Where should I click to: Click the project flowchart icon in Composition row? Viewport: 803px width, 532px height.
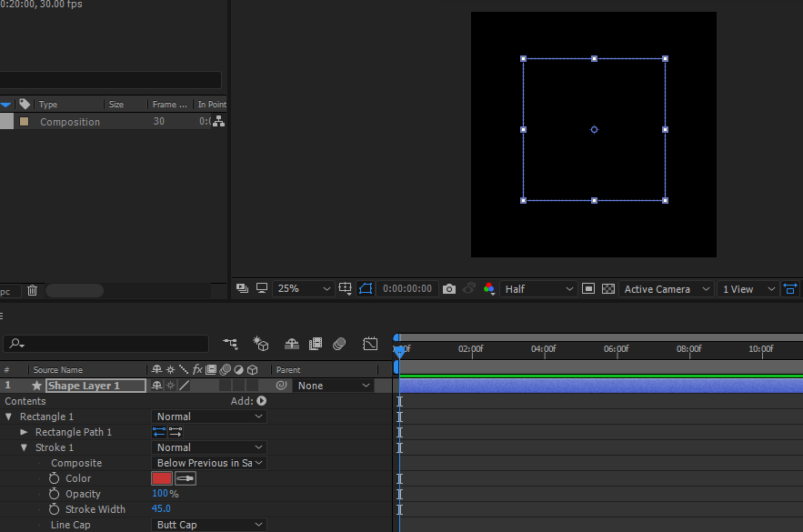click(x=218, y=121)
